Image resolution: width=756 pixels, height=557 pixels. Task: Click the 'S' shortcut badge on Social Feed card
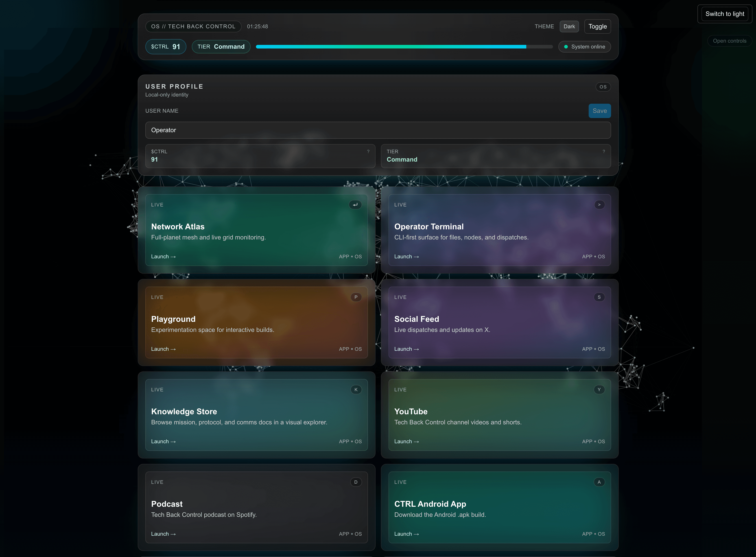pyautogui.click(x=599, y=297)
